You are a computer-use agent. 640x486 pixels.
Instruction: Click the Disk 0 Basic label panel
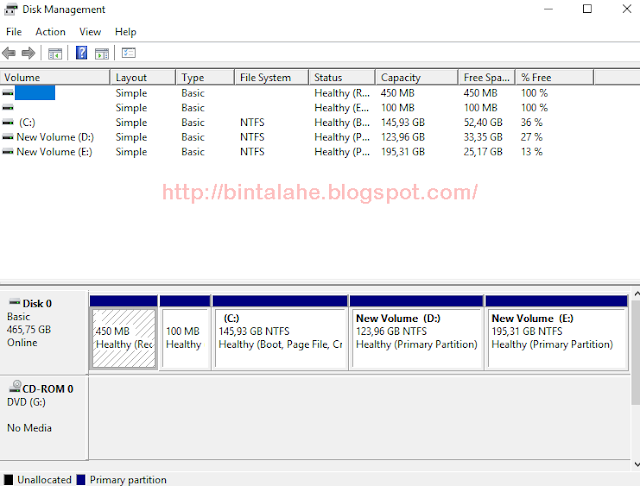pyautogui.click(x=44, y=332)
